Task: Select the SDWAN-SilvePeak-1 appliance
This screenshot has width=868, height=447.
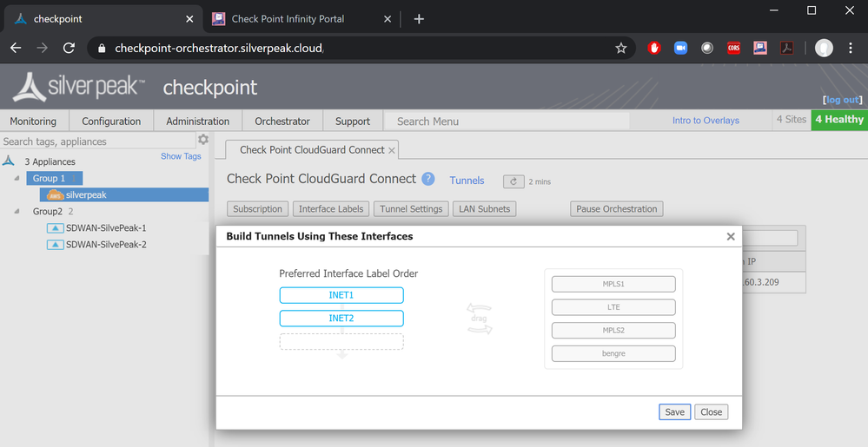Action: click(x=106, y=227)
